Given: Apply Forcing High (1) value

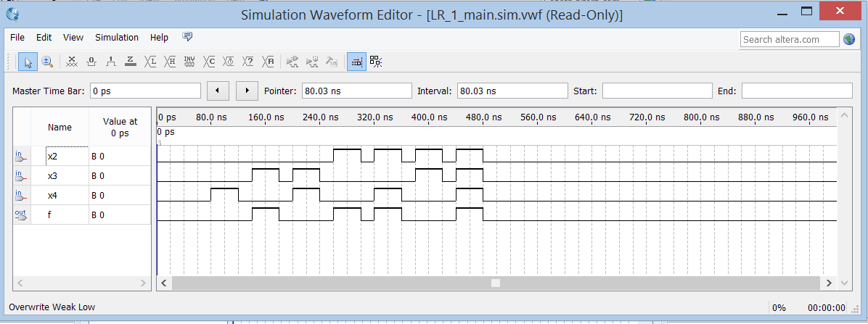Looking at the screenshot, I should click(111, 62).
